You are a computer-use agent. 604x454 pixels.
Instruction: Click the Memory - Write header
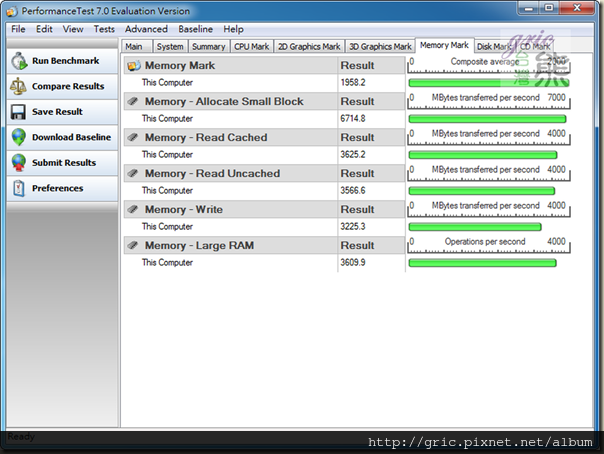[184, 209]
